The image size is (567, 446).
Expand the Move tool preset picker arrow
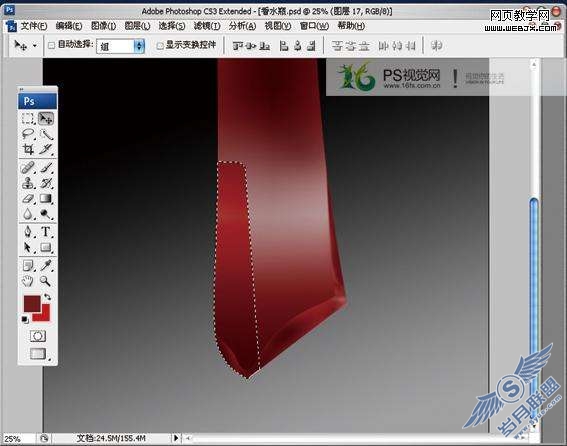35,46
